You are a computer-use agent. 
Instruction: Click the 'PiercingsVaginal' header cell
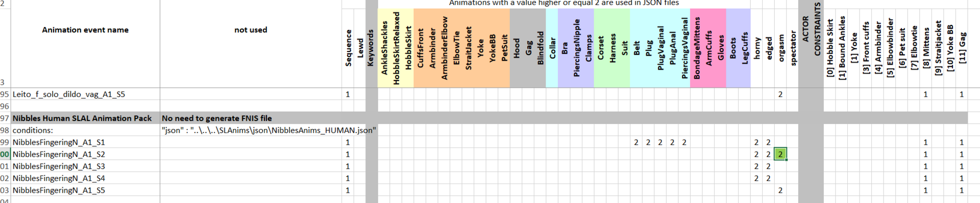[x=684, y=48]
